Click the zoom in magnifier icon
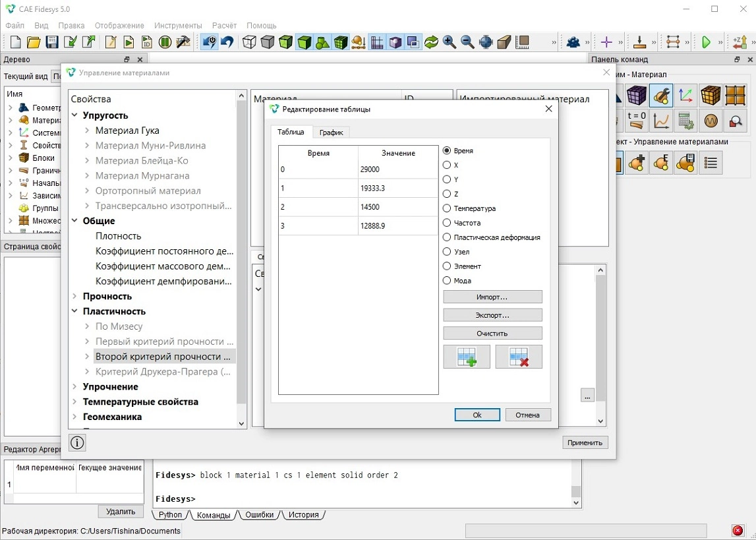 [x=450, y=42]
